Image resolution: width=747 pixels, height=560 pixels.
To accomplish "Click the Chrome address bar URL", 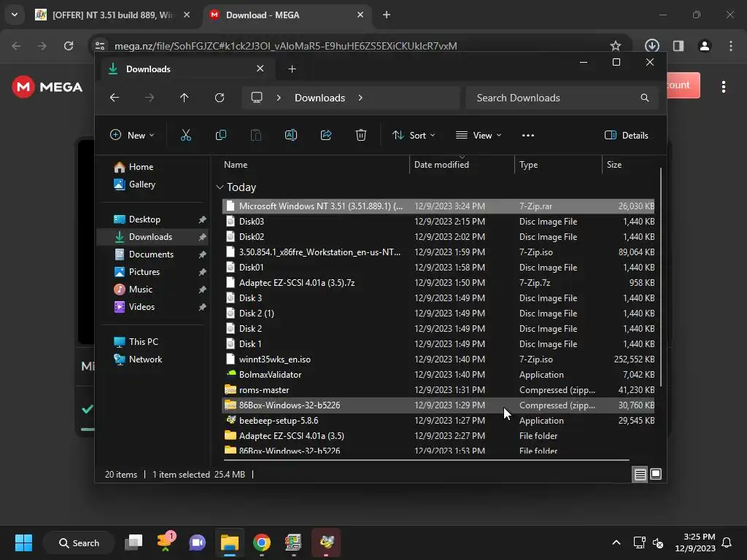I will [285, 46].
